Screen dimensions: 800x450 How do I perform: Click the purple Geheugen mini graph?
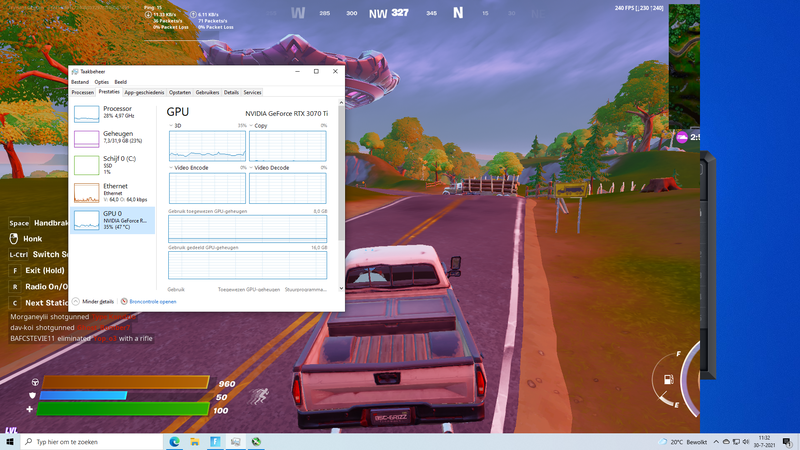(x=86, y=139)
